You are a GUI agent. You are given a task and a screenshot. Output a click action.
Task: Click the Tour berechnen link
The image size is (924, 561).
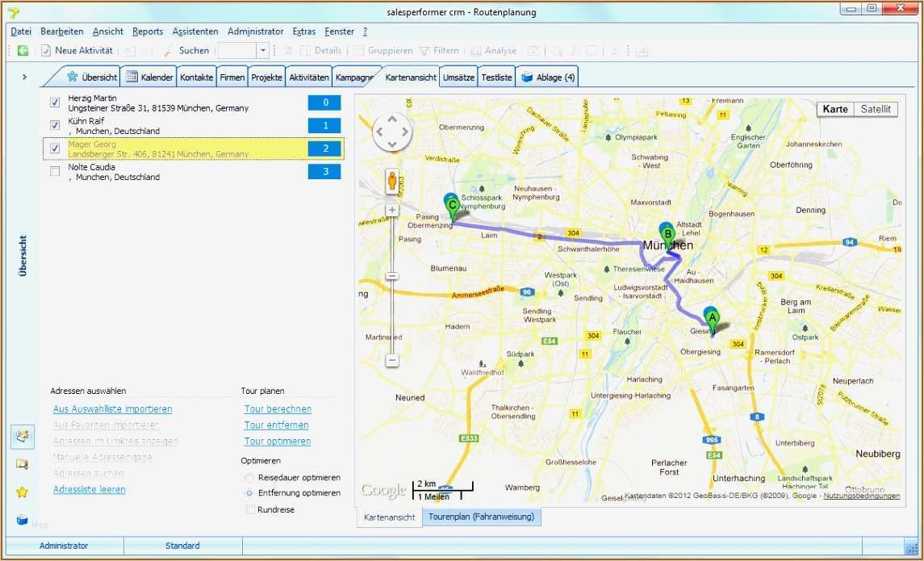[278, 409]
